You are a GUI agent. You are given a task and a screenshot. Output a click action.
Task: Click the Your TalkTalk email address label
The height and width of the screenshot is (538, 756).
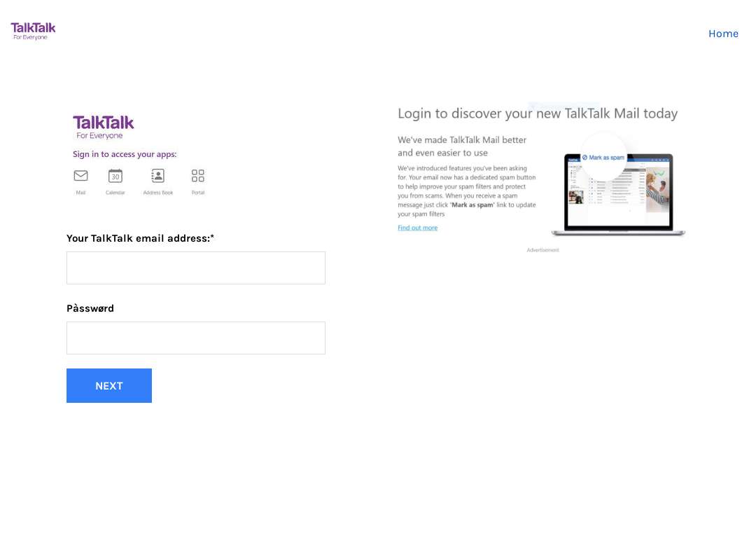140,238
